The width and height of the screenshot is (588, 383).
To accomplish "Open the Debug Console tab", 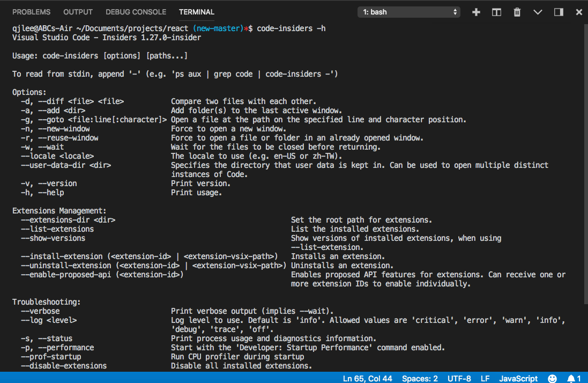I will click(x=136, y=12).
